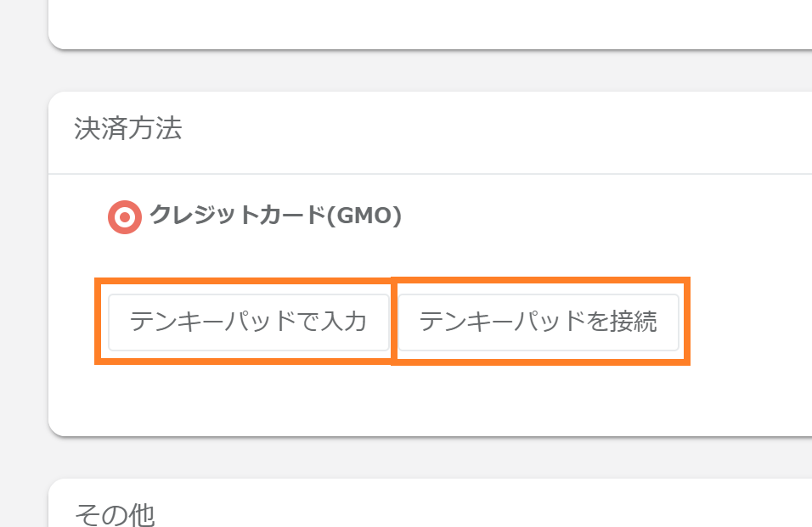The image size is (812, 527).
Task: Connect the ten-key pad device
Action: 539,322
